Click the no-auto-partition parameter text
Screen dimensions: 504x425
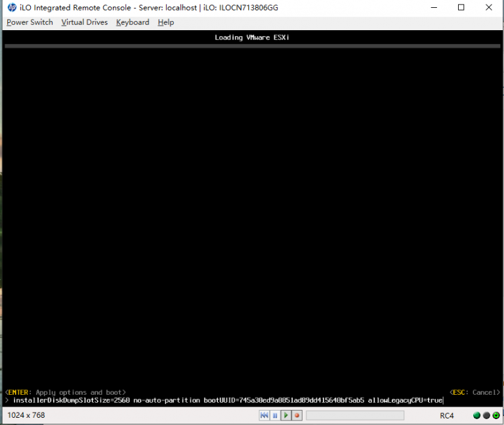pos(167,400)
